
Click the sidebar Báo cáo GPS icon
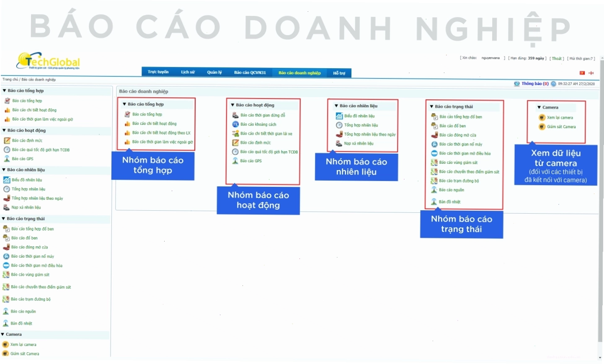point(7,159)
